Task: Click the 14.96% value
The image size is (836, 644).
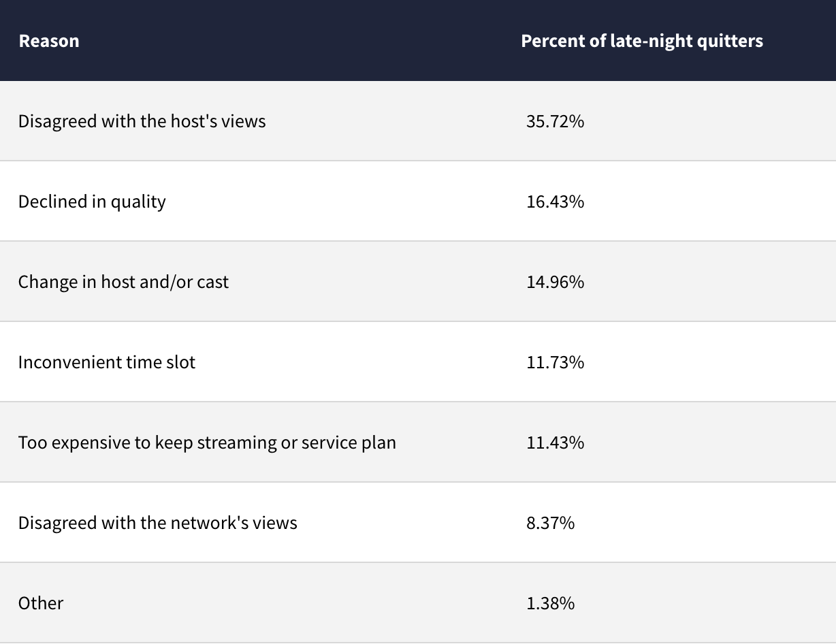Action: click(x=555, y=282)
